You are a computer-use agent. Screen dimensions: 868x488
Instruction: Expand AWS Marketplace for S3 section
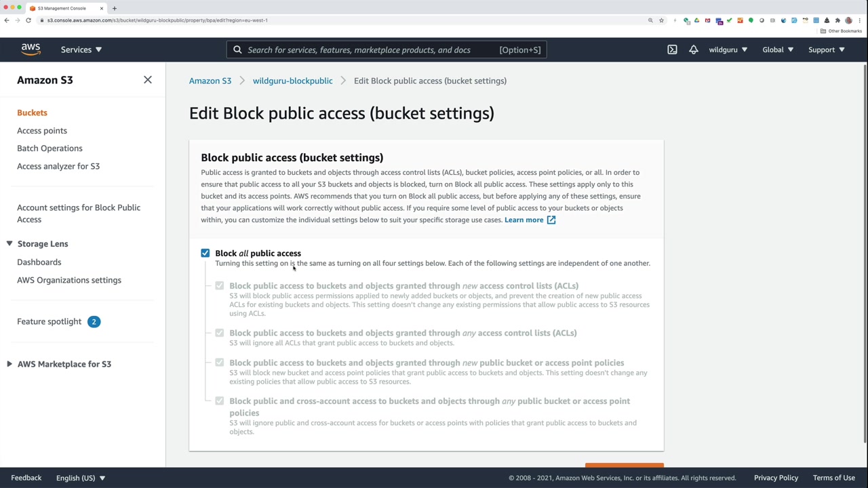9,364
